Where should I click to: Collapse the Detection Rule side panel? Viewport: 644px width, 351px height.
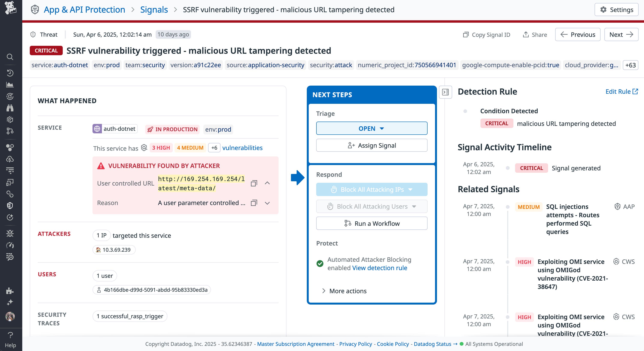(x=446, y=92)
